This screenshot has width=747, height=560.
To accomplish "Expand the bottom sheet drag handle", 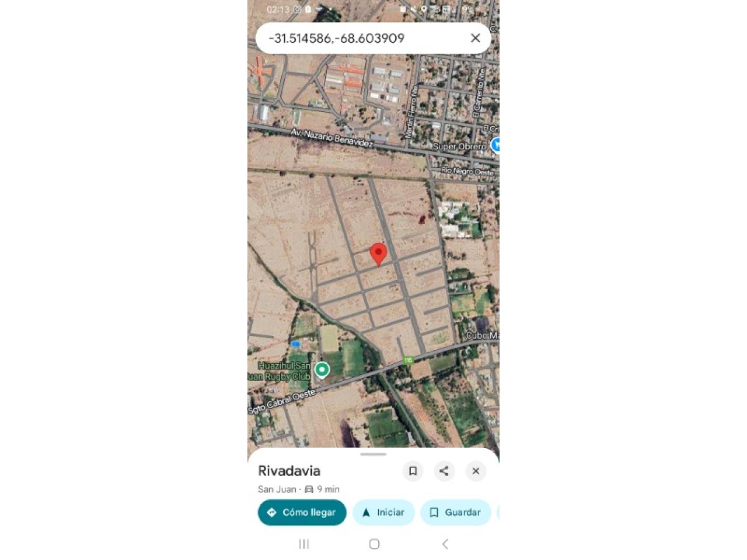I will click(x=373, y=454).
